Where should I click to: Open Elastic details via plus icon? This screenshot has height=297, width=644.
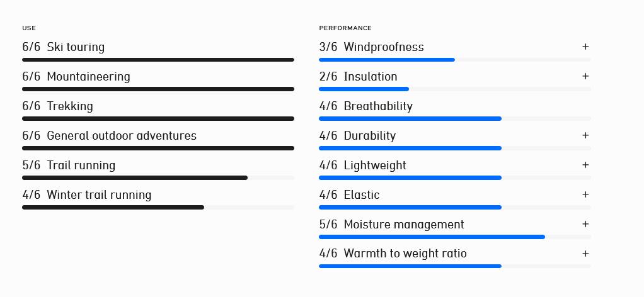(585, 194)
